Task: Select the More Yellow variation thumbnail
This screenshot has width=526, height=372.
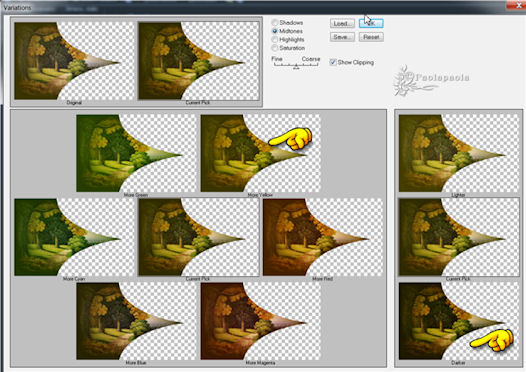Action: [261, 153]
